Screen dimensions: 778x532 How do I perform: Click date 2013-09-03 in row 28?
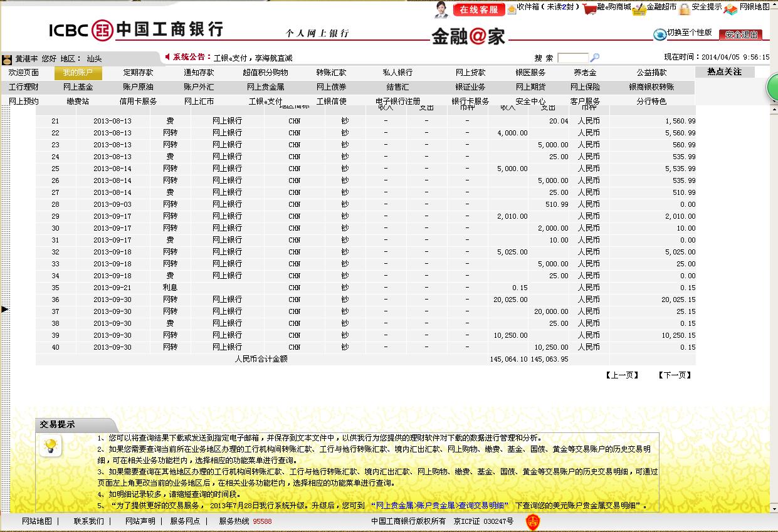coord(112,204)
